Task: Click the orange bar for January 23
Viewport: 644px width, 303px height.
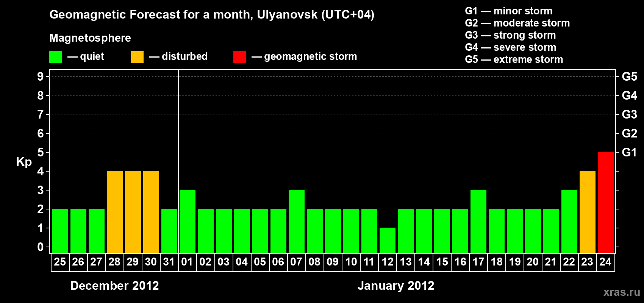Action: tap(587, 212)
